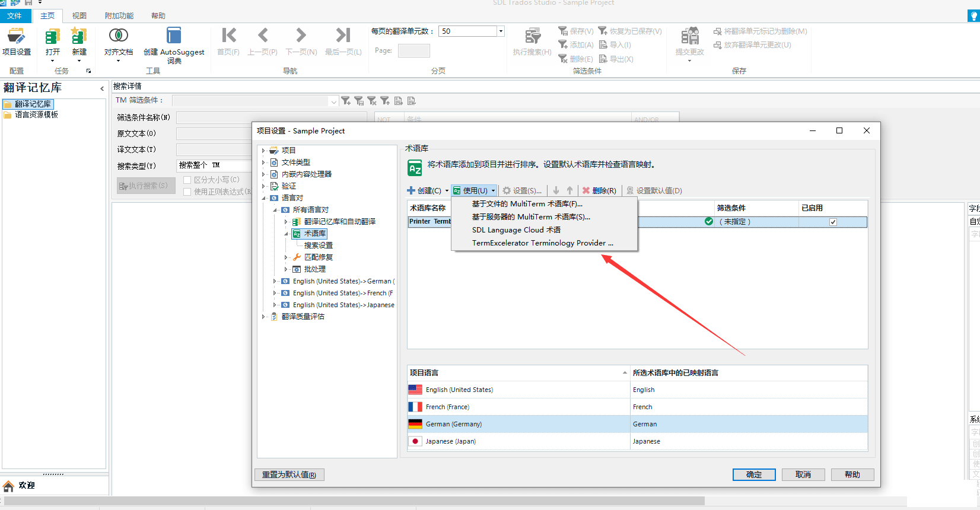Toggle 区分大小写(C) checkbox
This screenshot has width=980, height=510.
click(x=187, y=180)
